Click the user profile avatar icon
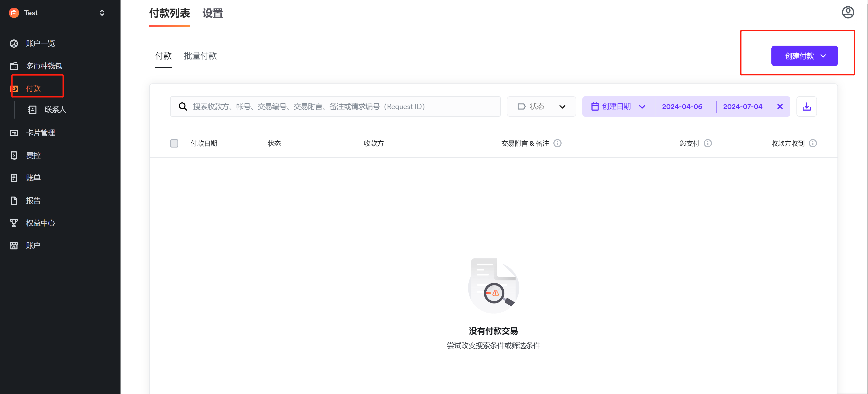The image size is (868, 394). 847,13
